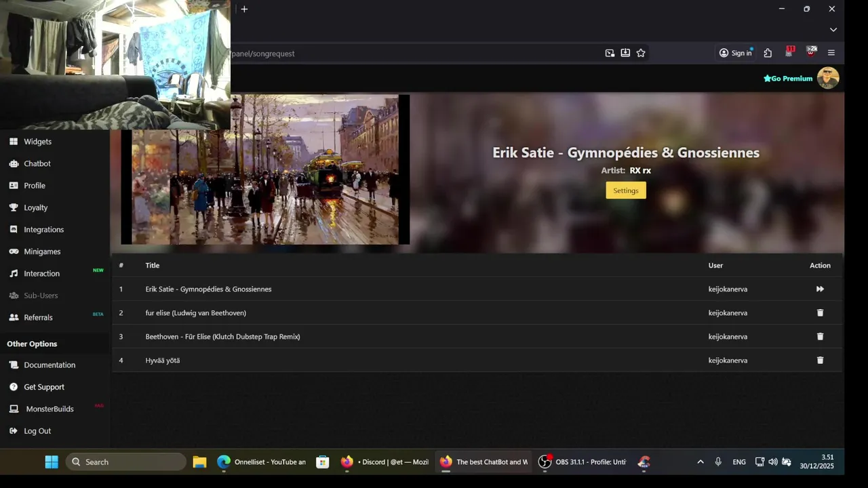Screen dimensions: 868x488
Task: Switch to Edge 'Onnelliset - YouTube' taskbar window
Action: pyautogui.click(x=262, y=462)
